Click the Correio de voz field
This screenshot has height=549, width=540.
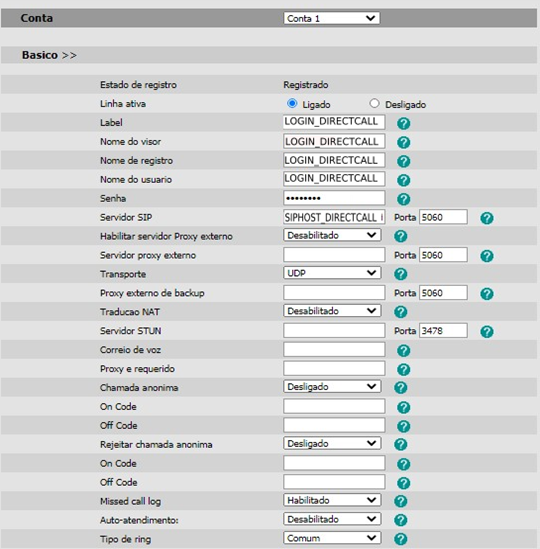pos(334,349)
